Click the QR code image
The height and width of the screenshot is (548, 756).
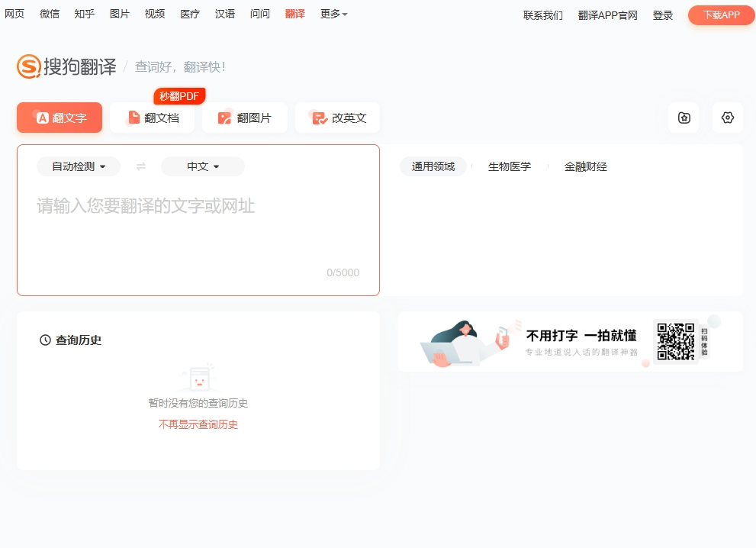676,340
